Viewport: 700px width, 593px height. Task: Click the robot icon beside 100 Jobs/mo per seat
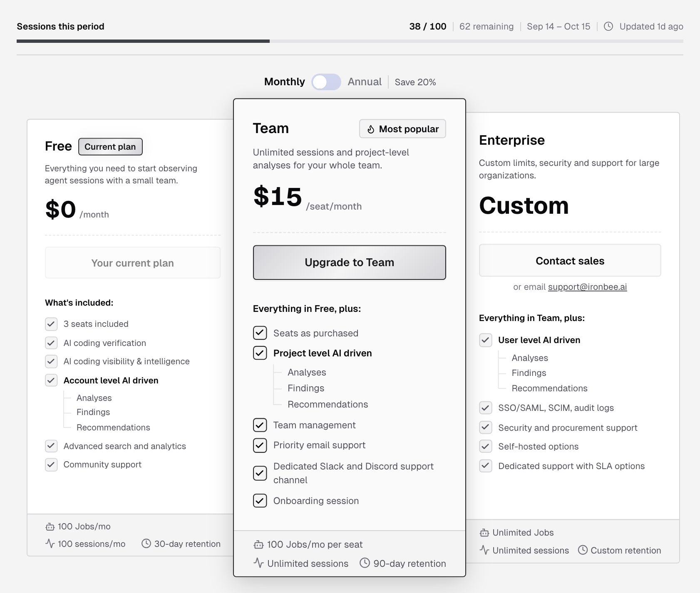pyautogui.click(x=258, y=544)
